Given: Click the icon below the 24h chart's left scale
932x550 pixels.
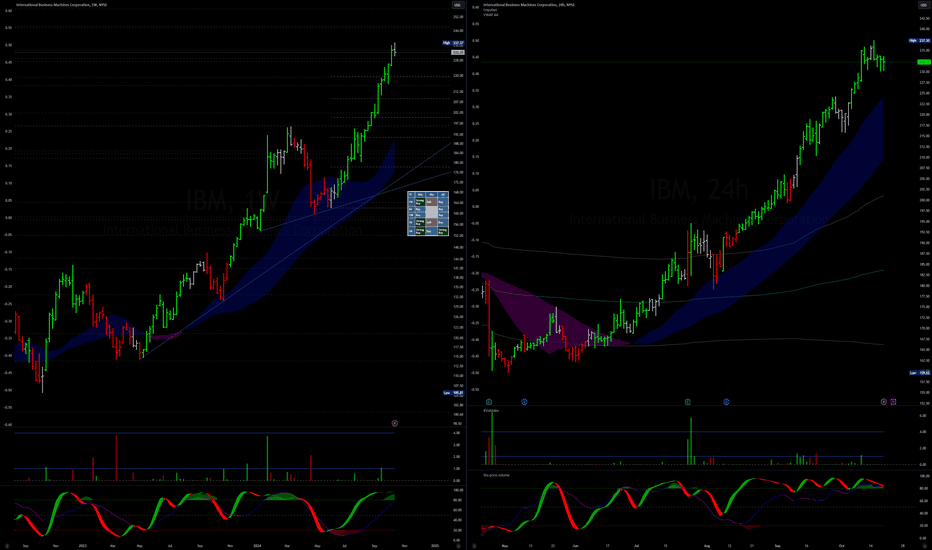Looking at the screenshot, I should pos(474,545).
